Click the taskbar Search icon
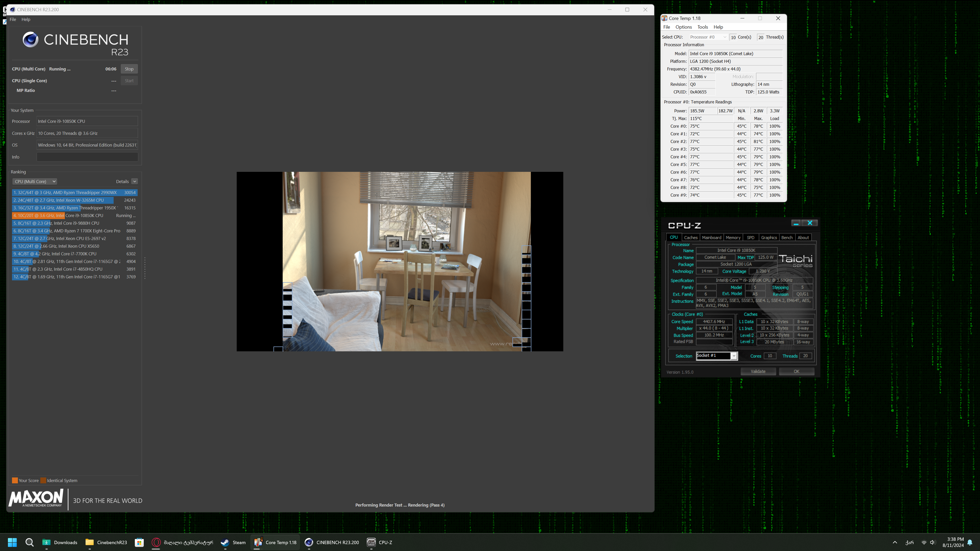980x551 pixels. (29, 542)
